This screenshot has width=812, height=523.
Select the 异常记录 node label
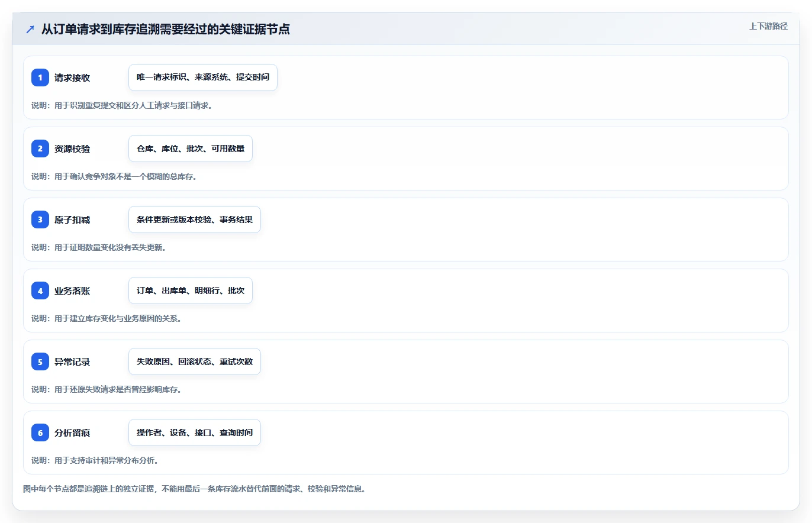72,361
